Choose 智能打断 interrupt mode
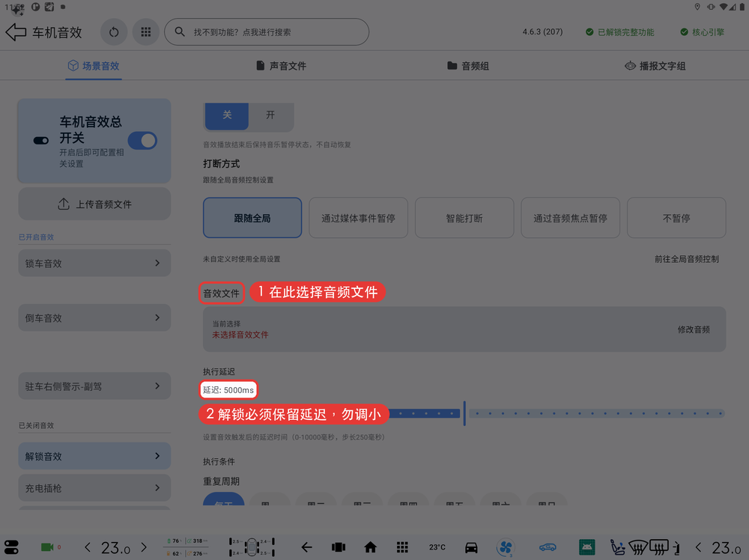 click(464, 218)
